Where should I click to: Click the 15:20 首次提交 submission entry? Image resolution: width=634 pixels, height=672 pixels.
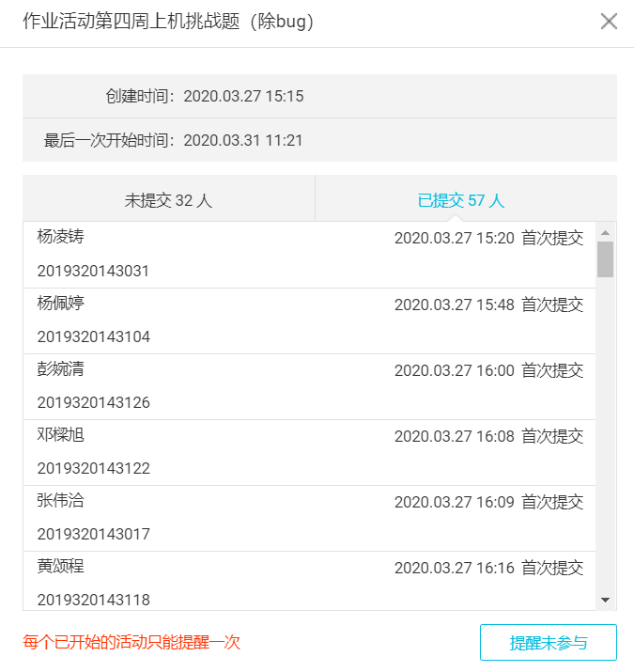[488, 239]
